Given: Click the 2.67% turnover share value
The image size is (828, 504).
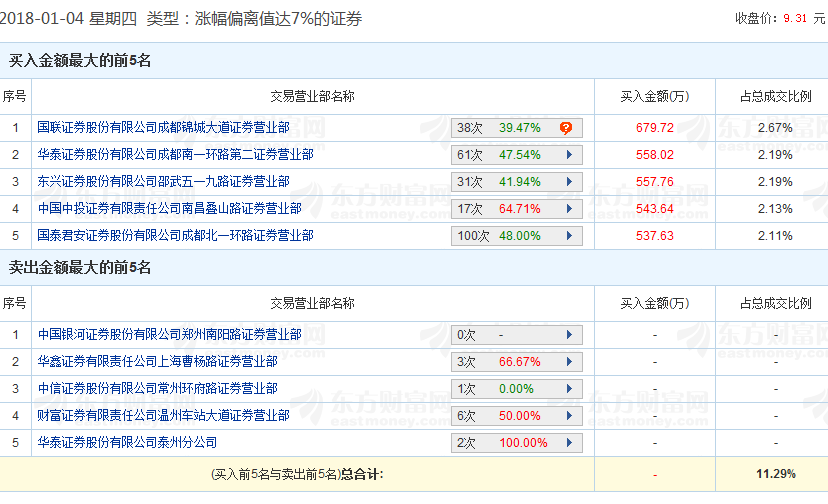Looking at the screenshot, I should pyautogui.click(x=775, y=128).
